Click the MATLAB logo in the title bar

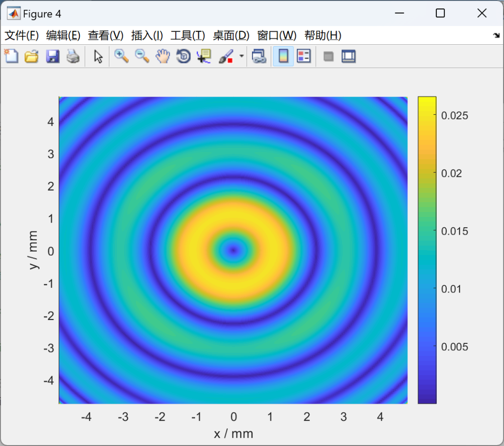tap(14, 14)
